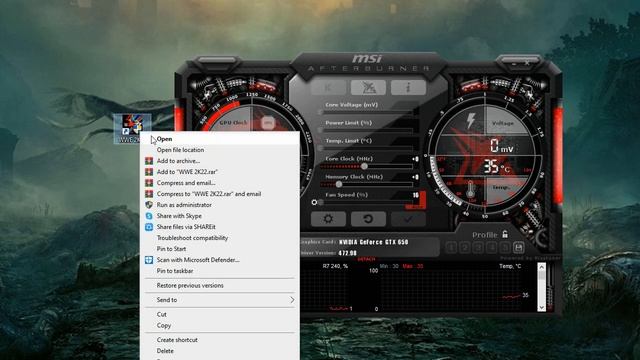The width and height of the screenshot is (640, 360).
Task: Open Afterburner settings with the gear button
Action: pos(328,219)
